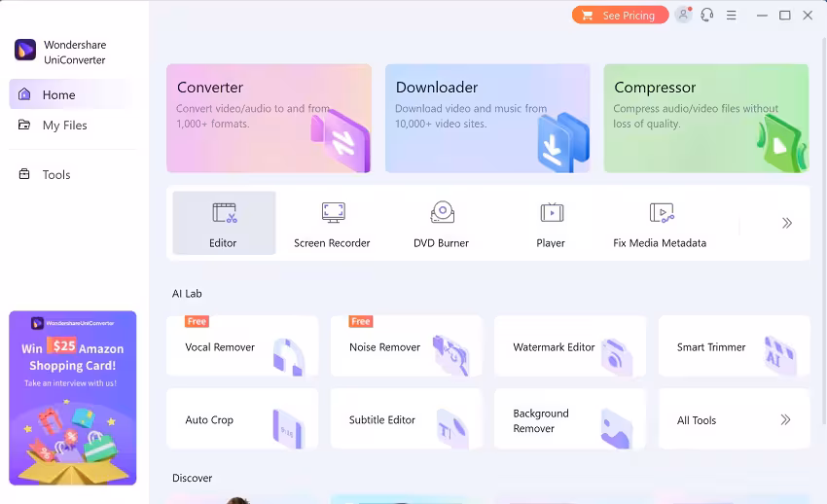Click 'Smart Trimmer' label text

[x=711, y=347]
